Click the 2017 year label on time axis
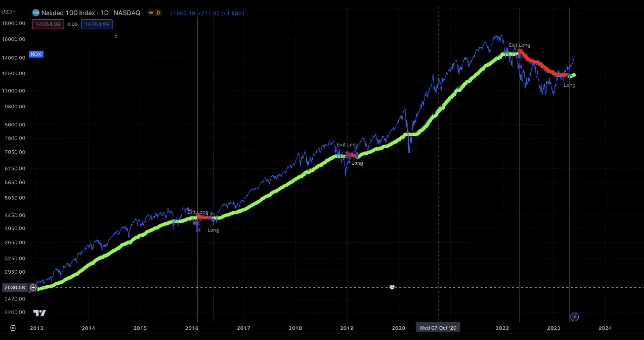The image size is (644, 340). pos(244,328)
